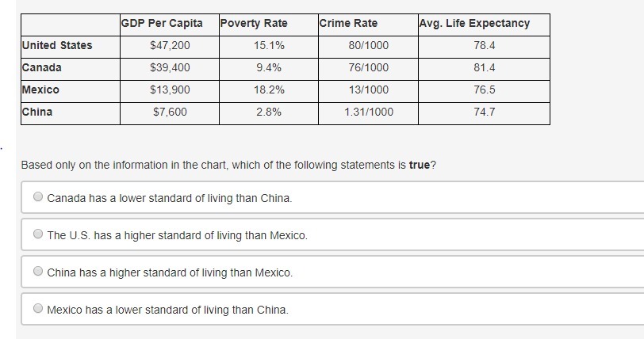Click the 9.4% poverty rate cell

click(x=269, y=67)
